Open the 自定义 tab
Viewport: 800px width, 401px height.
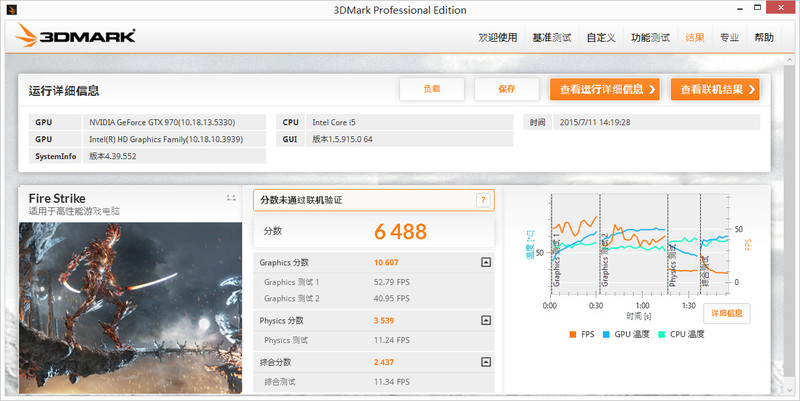[x=601, y=37]
